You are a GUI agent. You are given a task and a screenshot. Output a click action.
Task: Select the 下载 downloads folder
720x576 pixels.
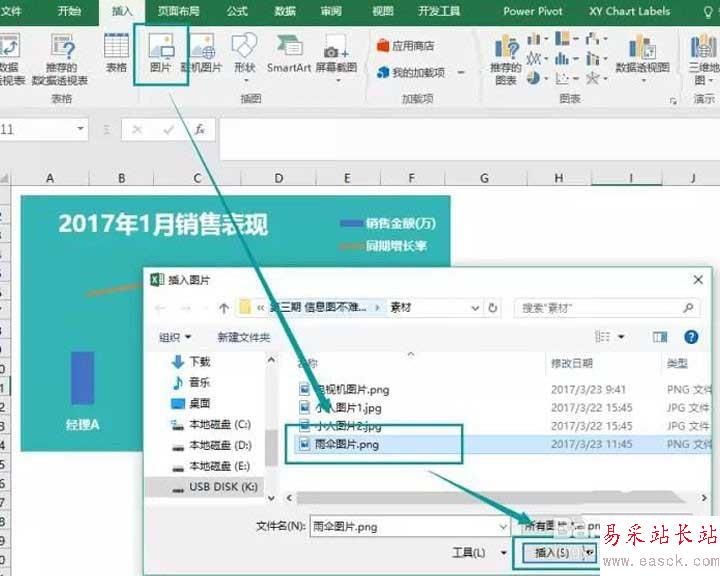191,362
